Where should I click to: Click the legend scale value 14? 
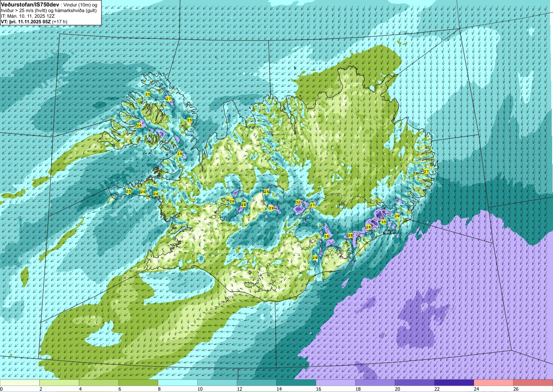click(x=279, y=389)
